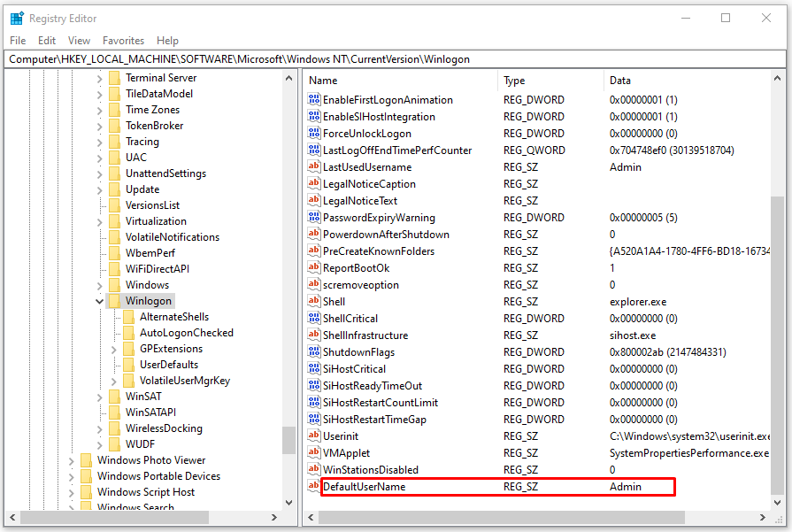This screenshot has width=792, height=532.
Task: Select the TokenBroker key
Action: (x=154, y=126)
